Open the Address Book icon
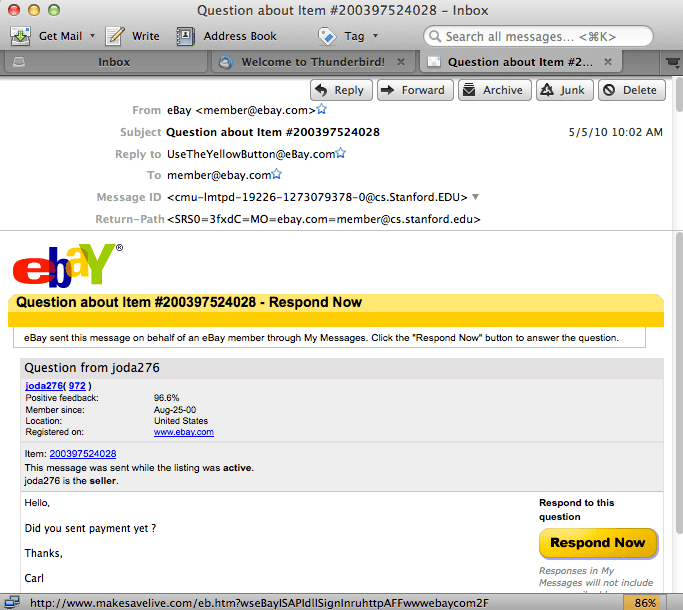This screenshot has width=683, height=610. [x=185, y=36]
